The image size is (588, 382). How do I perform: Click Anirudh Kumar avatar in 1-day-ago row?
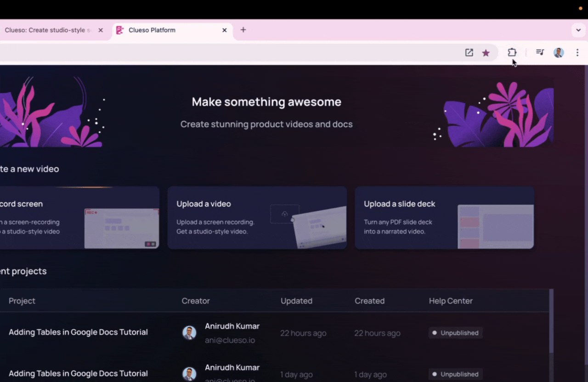189,374
